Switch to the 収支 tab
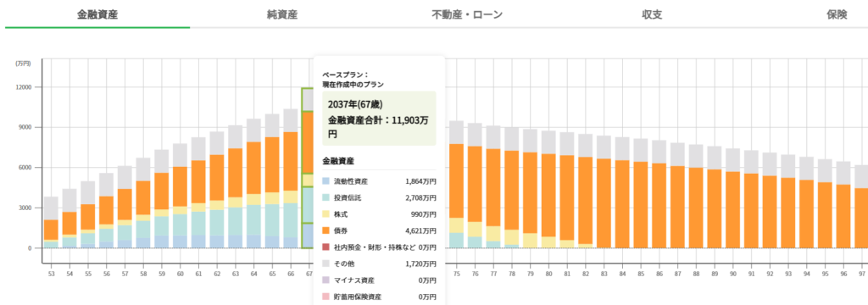Image resolution: width=868 pixels, height=305 pixels. [652, 14]
